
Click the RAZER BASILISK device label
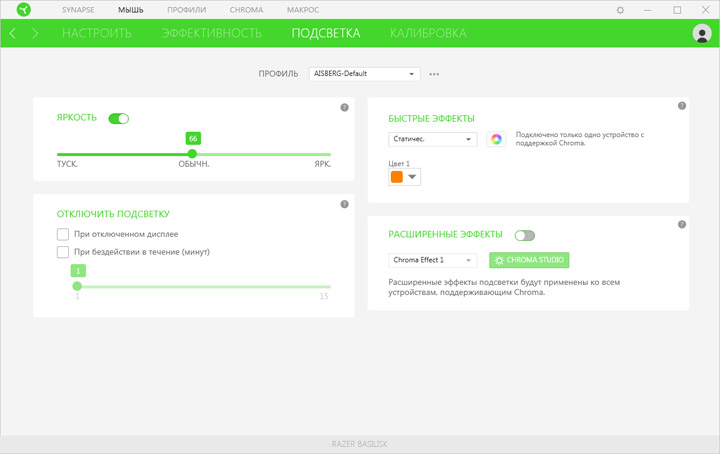(360, 444)
